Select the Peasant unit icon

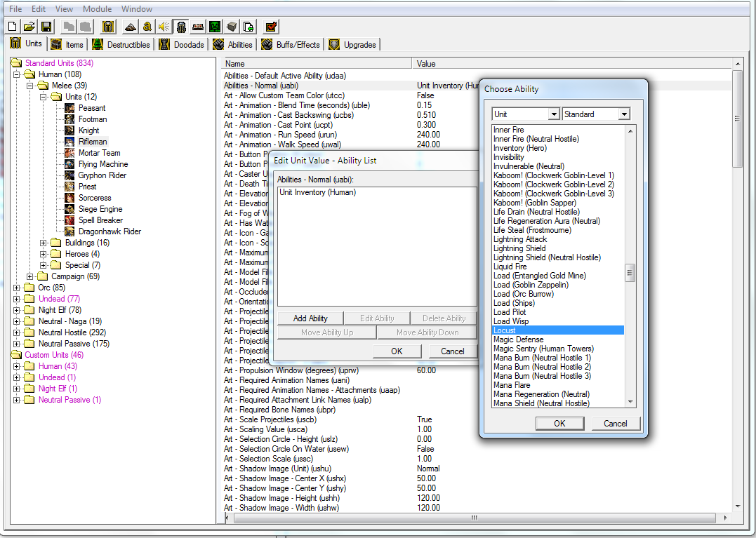(70, 108)
